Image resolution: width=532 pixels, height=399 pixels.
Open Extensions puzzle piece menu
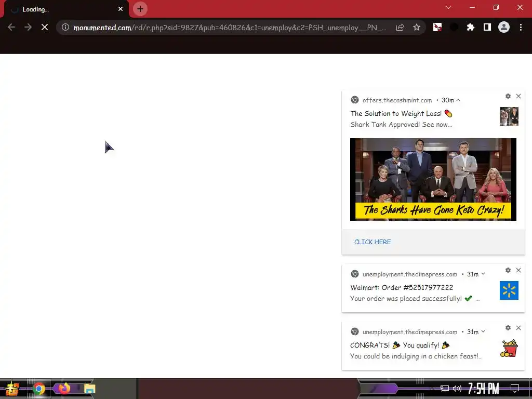(471, 27)
